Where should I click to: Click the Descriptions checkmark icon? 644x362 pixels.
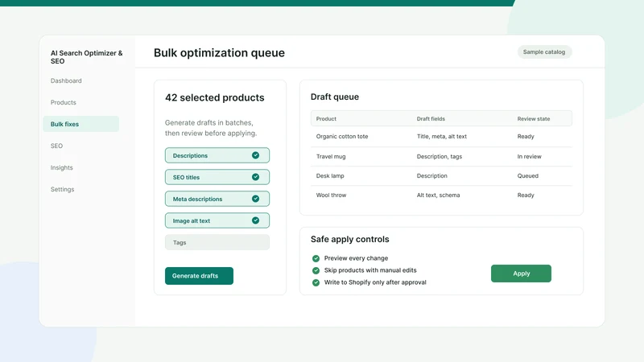[255, 155]
